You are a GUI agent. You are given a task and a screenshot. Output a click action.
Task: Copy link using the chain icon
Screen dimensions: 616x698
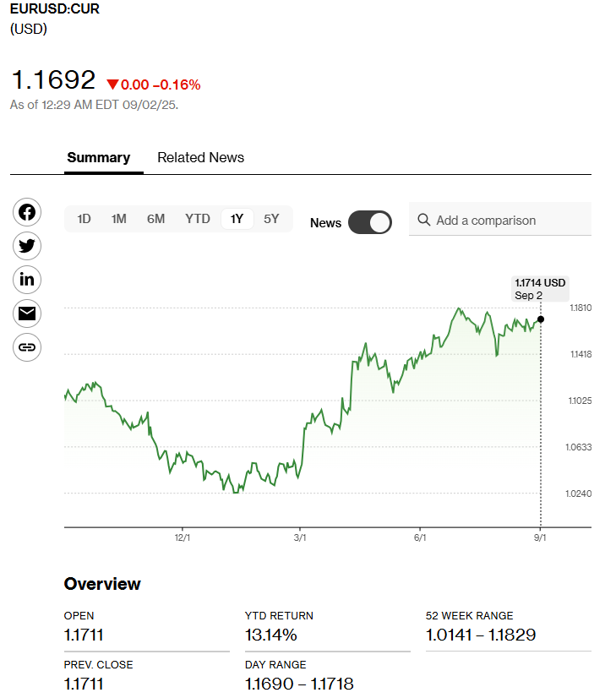(27, 347)
